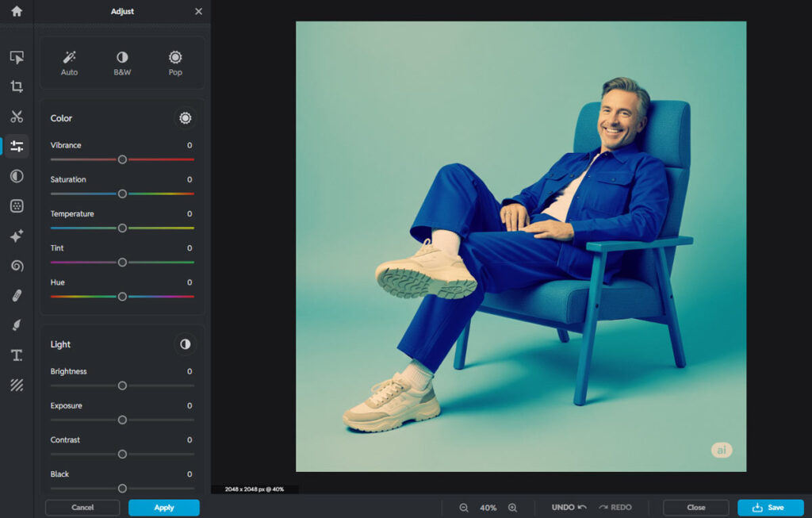Image resolution: width=812 pixels, height=518 pixels.
Task: Toggle the Pop adjustment preset
Action: pos(175,63)
